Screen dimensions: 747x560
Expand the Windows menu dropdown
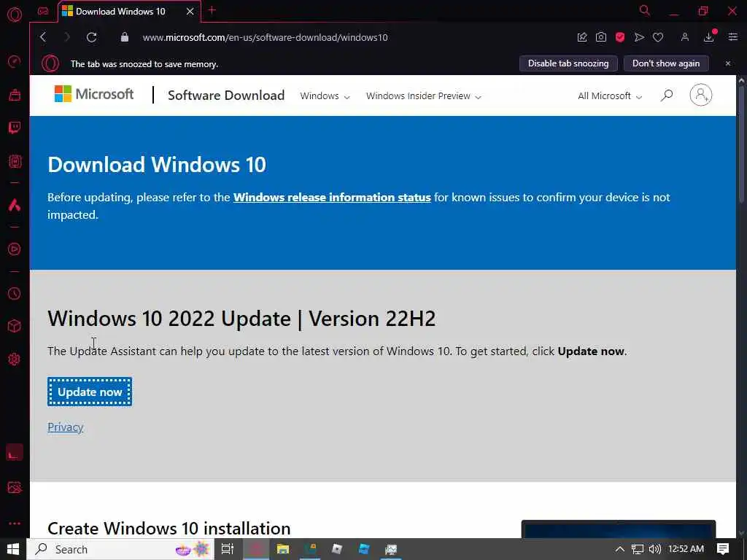(x=325, y=96)
